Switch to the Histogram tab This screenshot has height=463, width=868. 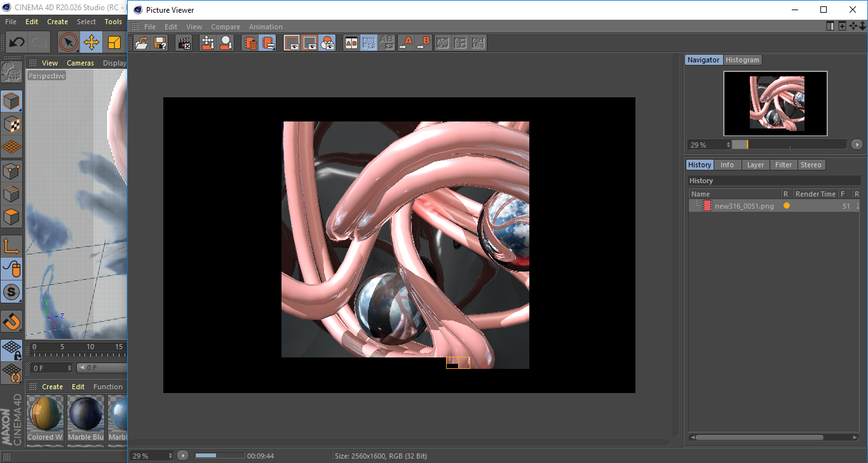742,60
